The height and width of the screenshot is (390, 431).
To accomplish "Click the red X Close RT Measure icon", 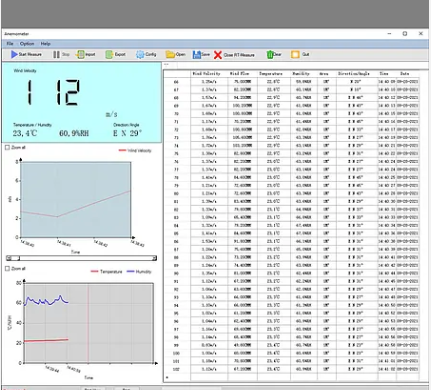I will point(218,55).
